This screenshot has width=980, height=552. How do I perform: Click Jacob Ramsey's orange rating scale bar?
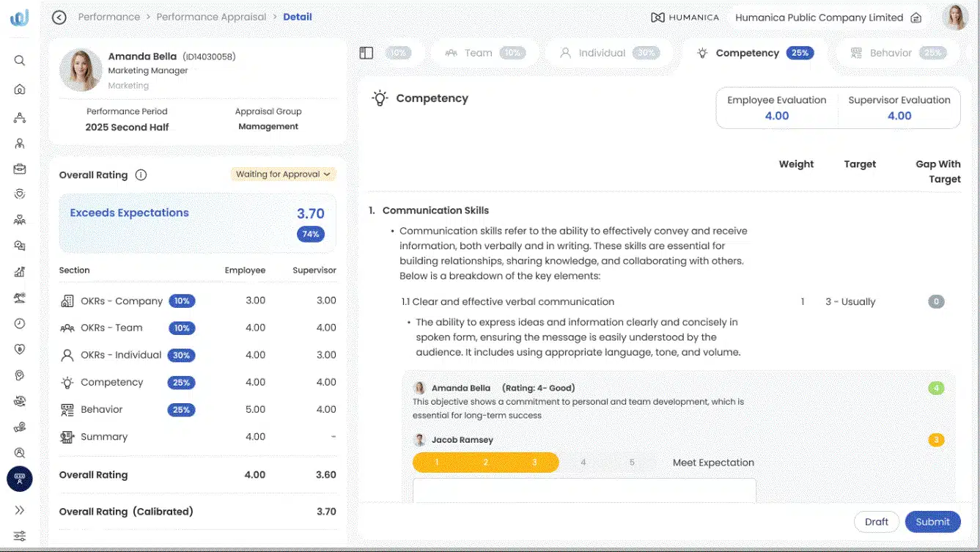(486, 462)
